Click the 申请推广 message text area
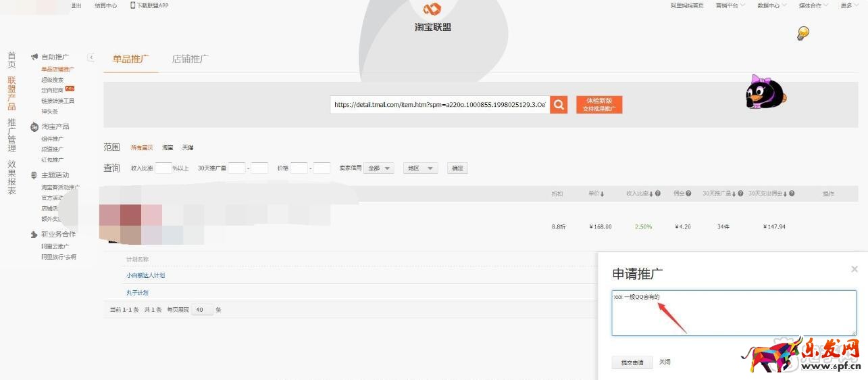Viewport: 868px width, 380px height. click(x=734, y=313)
